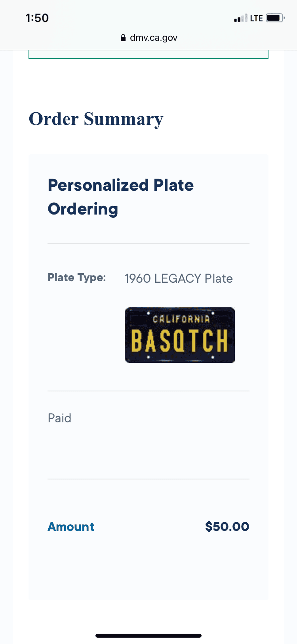Image resolution: width=297 pixels, height=644 pixels.
Task: Tap the $50.00 total amount
Action: (227, 527)
